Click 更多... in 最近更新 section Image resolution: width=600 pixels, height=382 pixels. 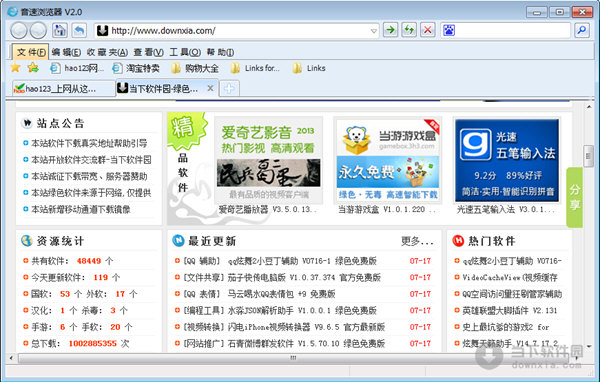click(x=417, y=241)
